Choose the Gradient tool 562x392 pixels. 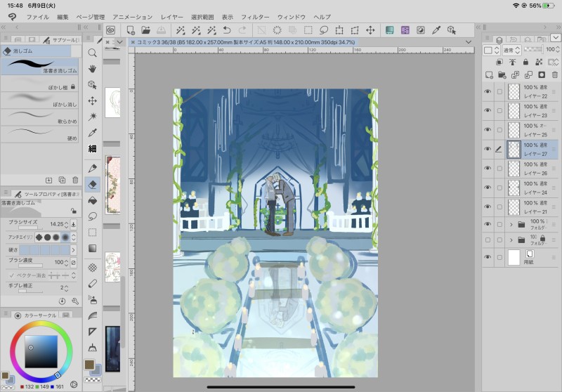[x=92, y=248]
